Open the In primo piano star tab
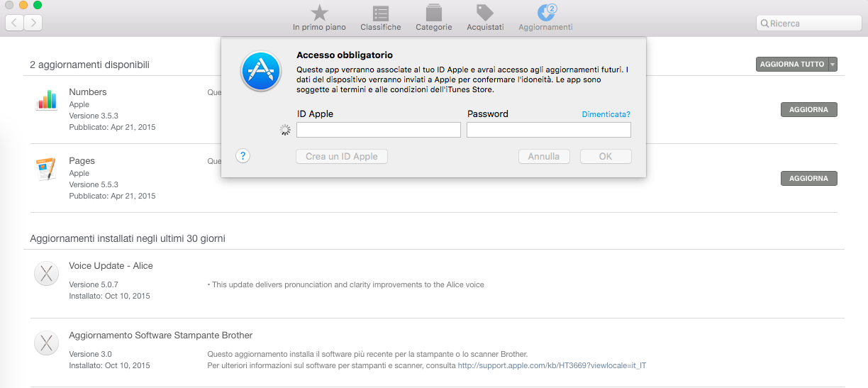Image resolution: width=868 pixels, height=388 pixels. click(x=319, y=18)
